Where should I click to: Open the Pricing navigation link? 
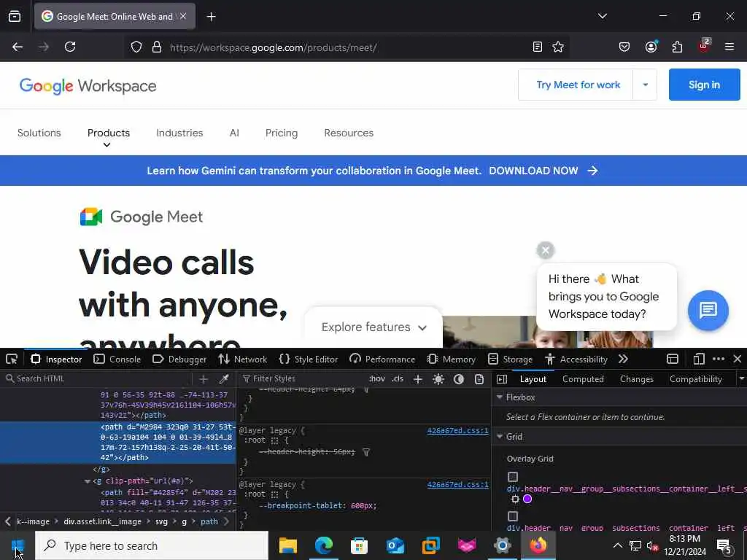pyautogui.click(x=282, y=133)
